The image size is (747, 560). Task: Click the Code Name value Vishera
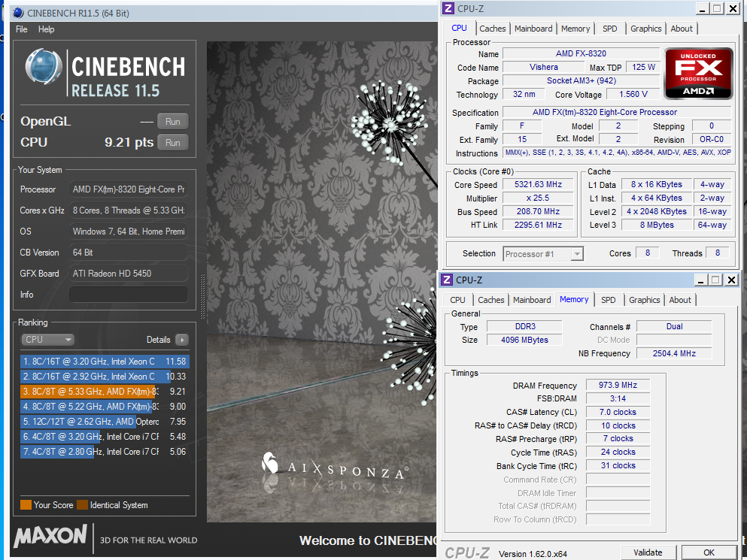pyautogui.click(x=544, y=67)
